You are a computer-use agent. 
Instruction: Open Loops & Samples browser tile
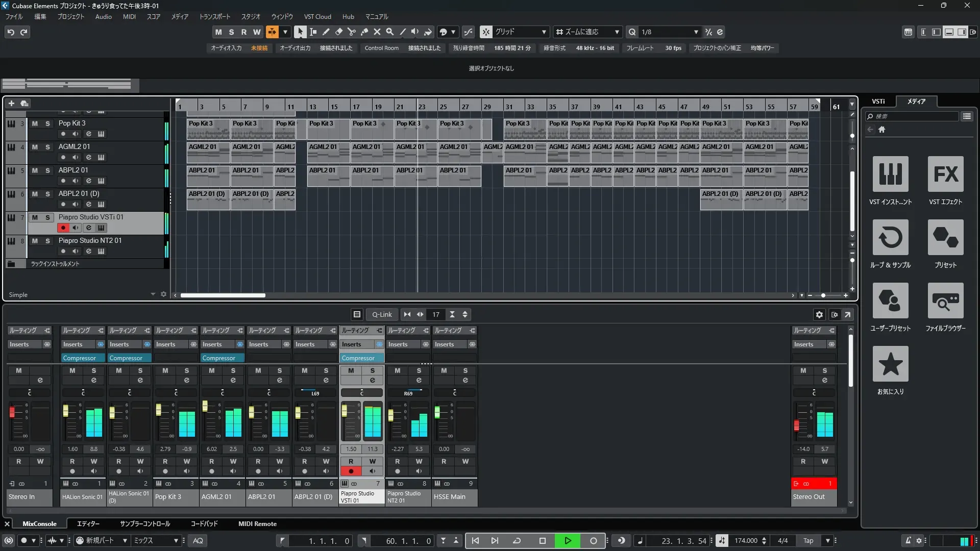click(x=890, y=238)
